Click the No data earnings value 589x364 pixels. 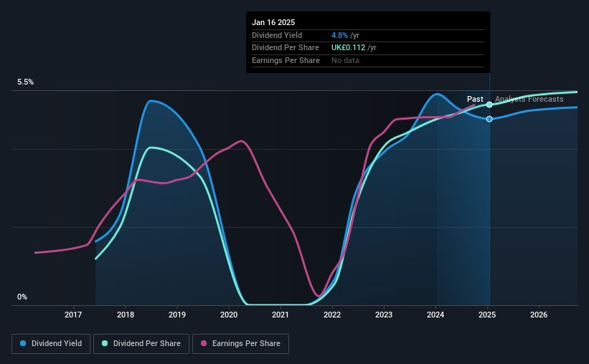(x=345, y=60)
